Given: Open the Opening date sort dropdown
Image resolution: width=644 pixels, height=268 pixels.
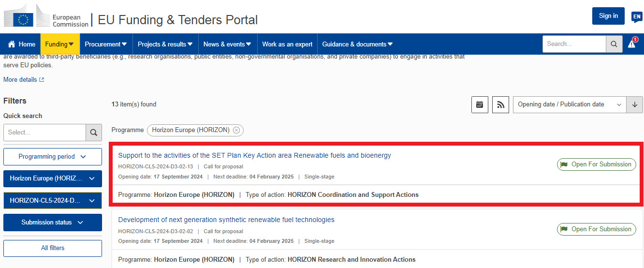Looking at the screenshot, I should pos(569,104).
